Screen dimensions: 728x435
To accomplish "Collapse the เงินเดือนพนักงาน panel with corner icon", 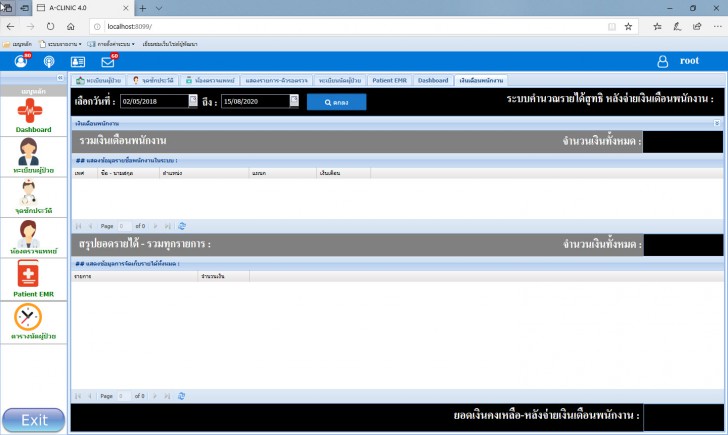I will point(717,123).
